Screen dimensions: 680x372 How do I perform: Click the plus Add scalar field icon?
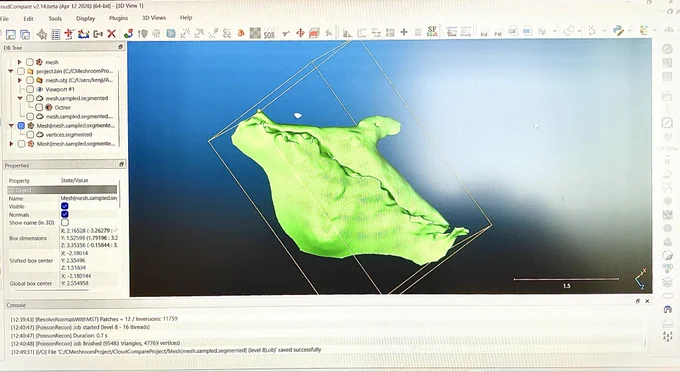point(404,32)
